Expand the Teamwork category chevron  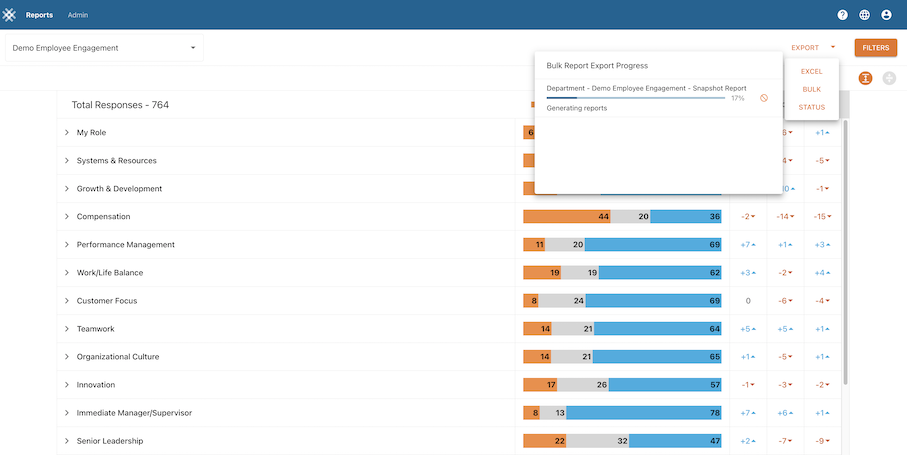point(67,329)
